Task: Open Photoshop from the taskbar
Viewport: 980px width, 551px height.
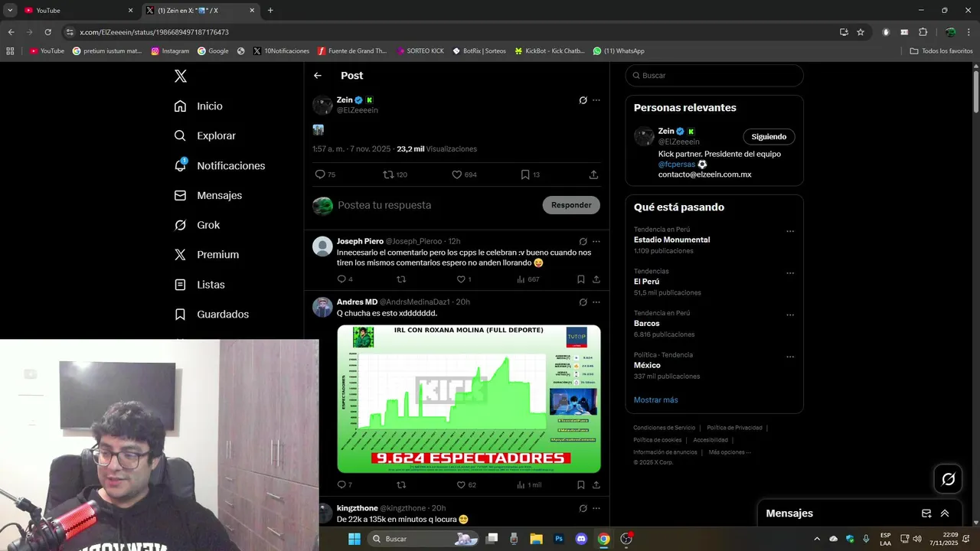Action: (559, 539)
